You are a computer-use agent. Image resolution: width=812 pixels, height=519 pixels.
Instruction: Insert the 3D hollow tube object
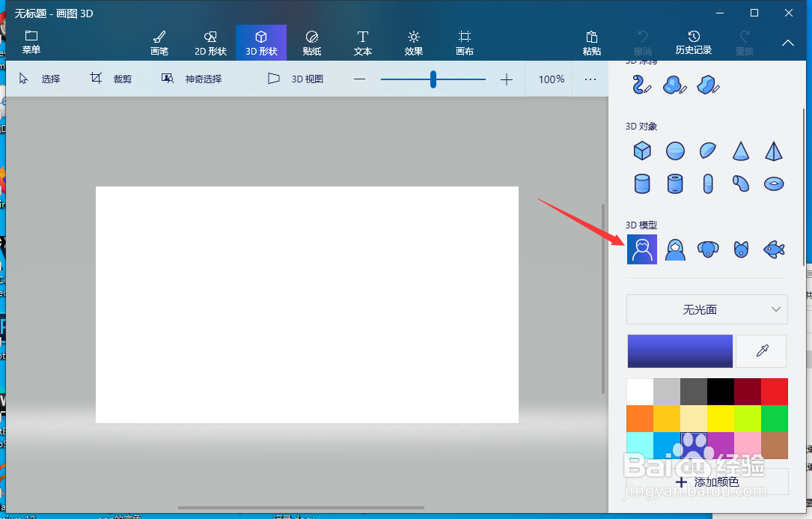coord(675,183)
